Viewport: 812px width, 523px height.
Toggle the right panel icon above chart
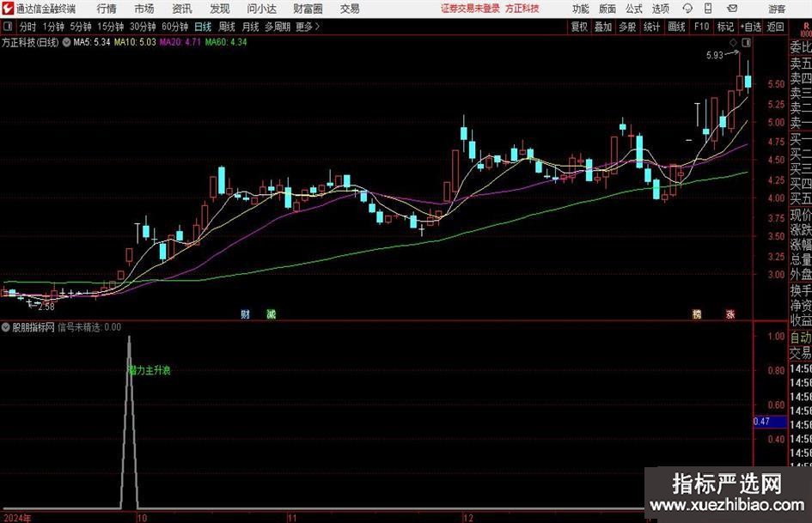click(746, 42)
